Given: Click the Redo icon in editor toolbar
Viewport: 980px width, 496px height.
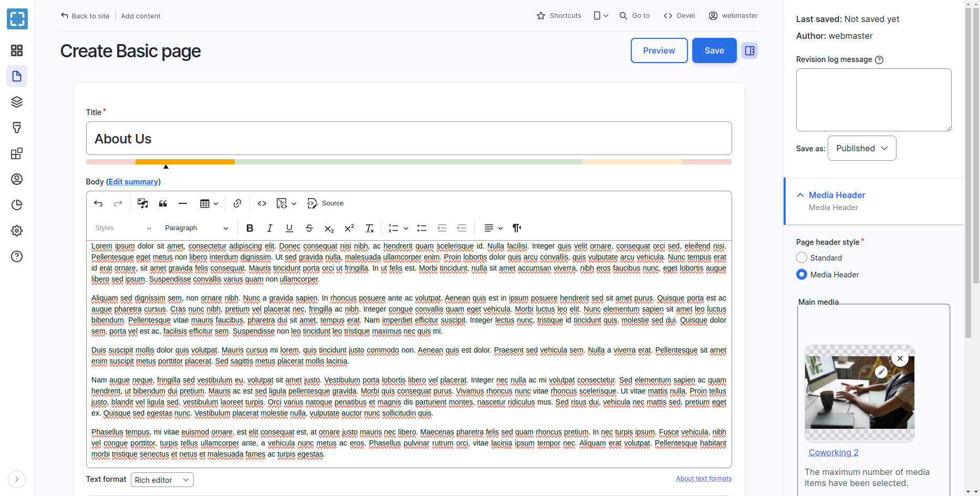Looking at the screenshot, I should click(x=118, y=203).
